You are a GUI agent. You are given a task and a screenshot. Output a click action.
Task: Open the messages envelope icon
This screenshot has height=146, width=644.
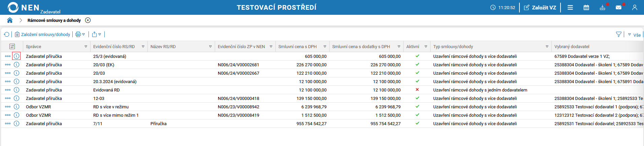click(618, 7)
